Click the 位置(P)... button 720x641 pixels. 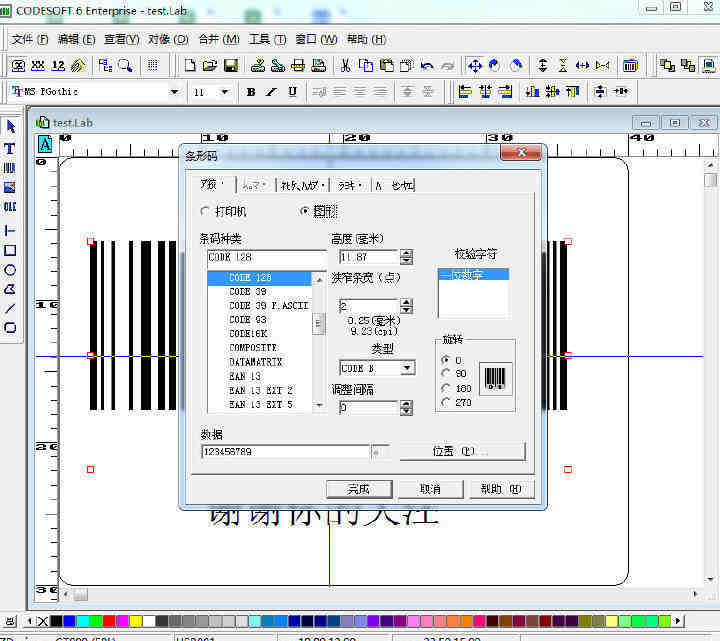[x=462, y=451]
